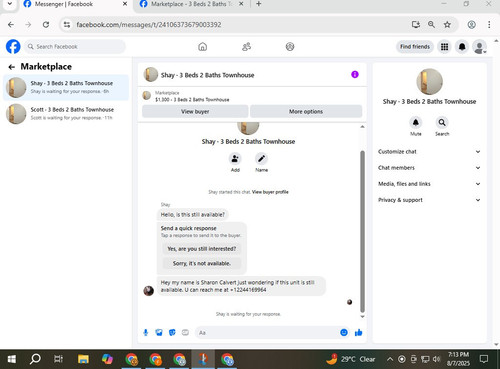The image size is (500, 369).
Task: Open the Groups icon in top navigation
Action: click(290, 47)
